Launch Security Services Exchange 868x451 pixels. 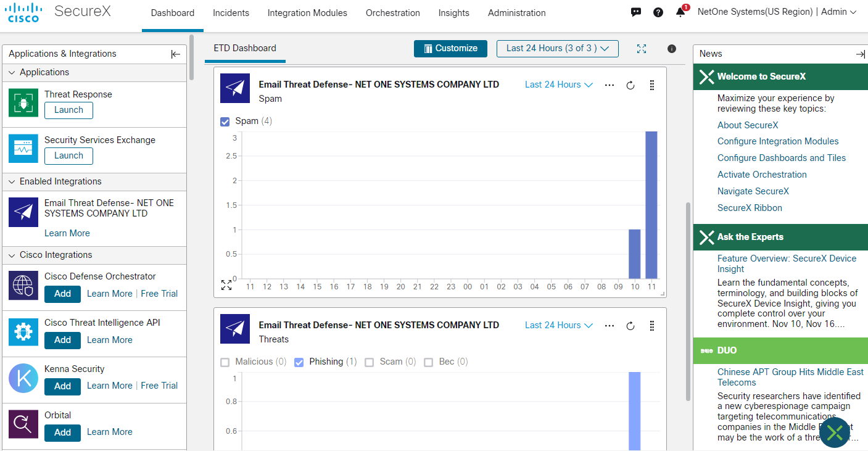pos(68,156)
